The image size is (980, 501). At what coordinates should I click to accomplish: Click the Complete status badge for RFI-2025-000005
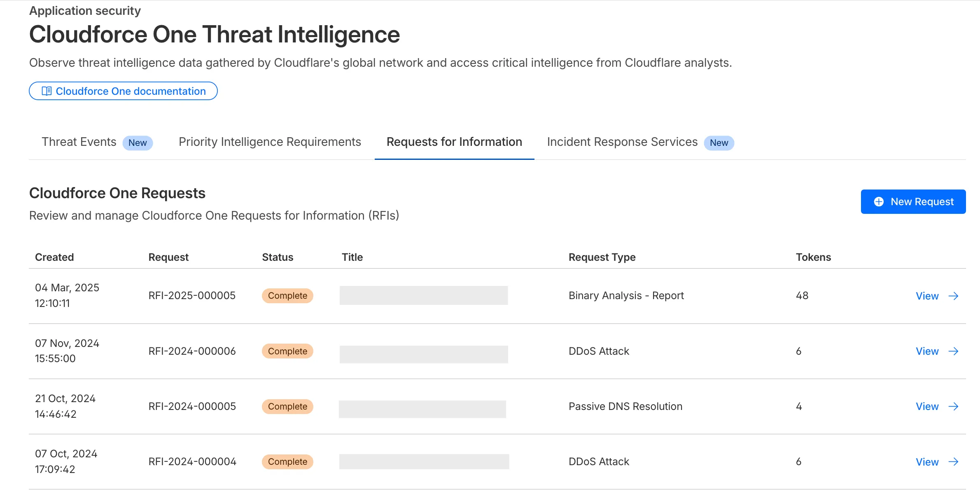tap(287, 296)
